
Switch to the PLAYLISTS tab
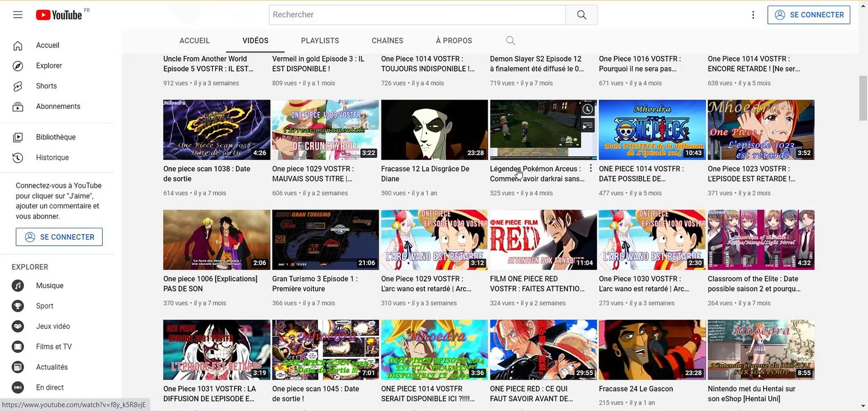320,41
